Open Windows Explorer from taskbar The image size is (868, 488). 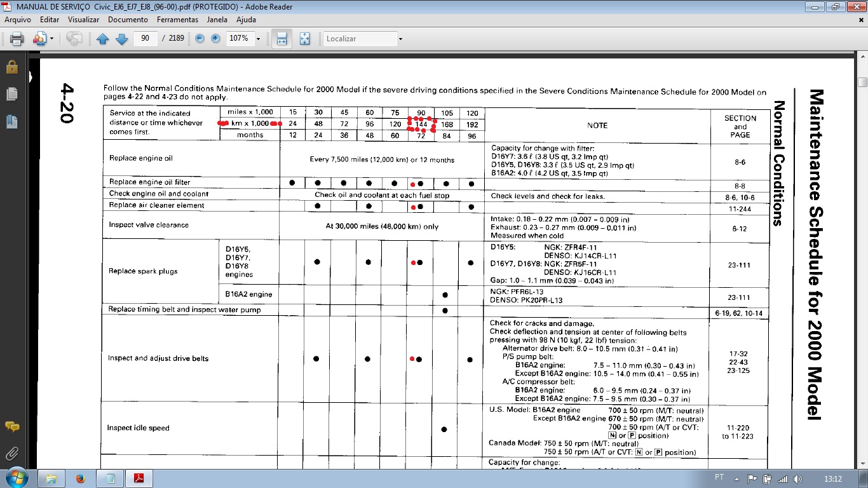[51, 478]
